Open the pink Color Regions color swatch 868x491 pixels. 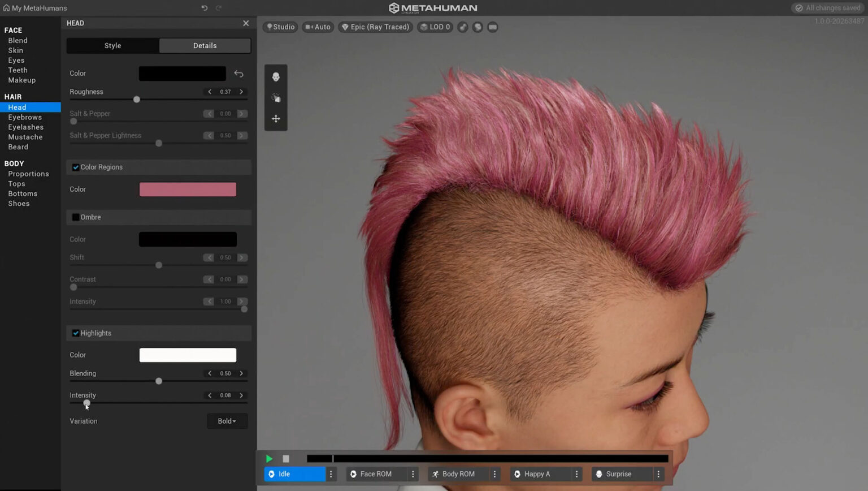(188, 189)
